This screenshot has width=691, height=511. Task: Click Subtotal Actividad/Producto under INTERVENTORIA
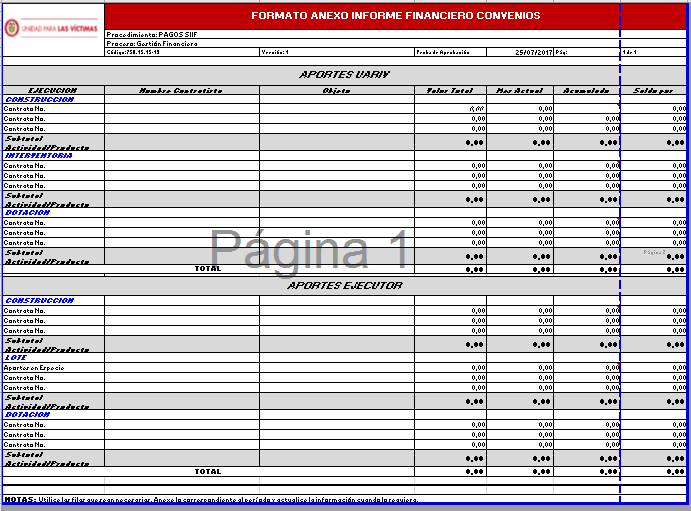coord(53,200)
